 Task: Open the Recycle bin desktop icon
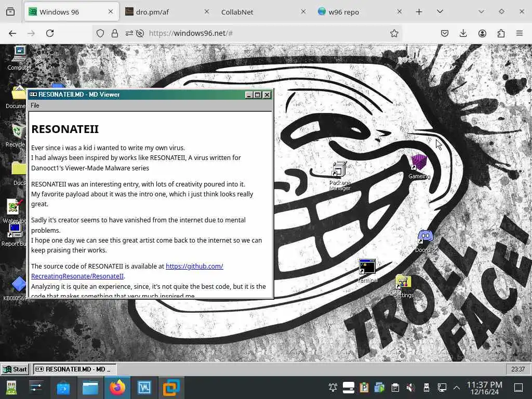pyautogui.click(x=16, y=135)
